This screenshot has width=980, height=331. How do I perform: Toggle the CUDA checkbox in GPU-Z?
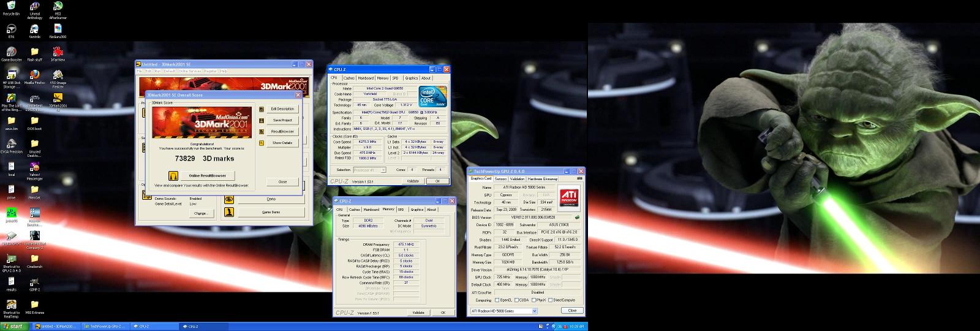tap(516, 300)
